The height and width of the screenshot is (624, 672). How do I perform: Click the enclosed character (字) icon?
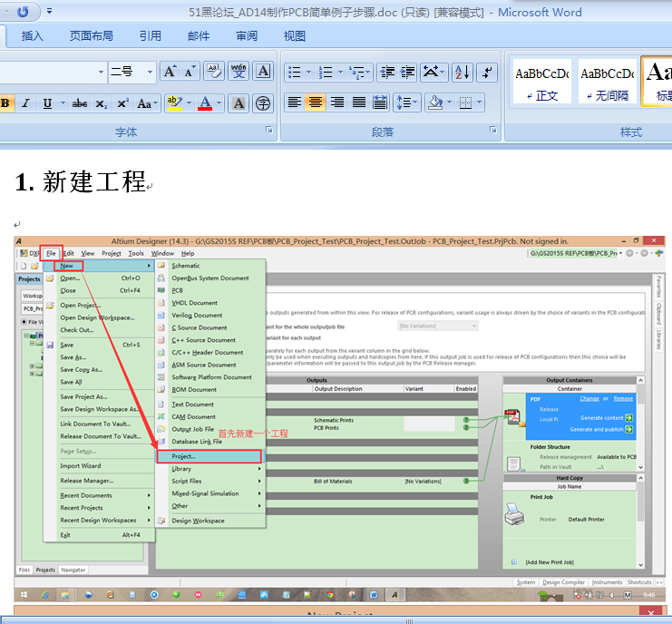point(263,102)
